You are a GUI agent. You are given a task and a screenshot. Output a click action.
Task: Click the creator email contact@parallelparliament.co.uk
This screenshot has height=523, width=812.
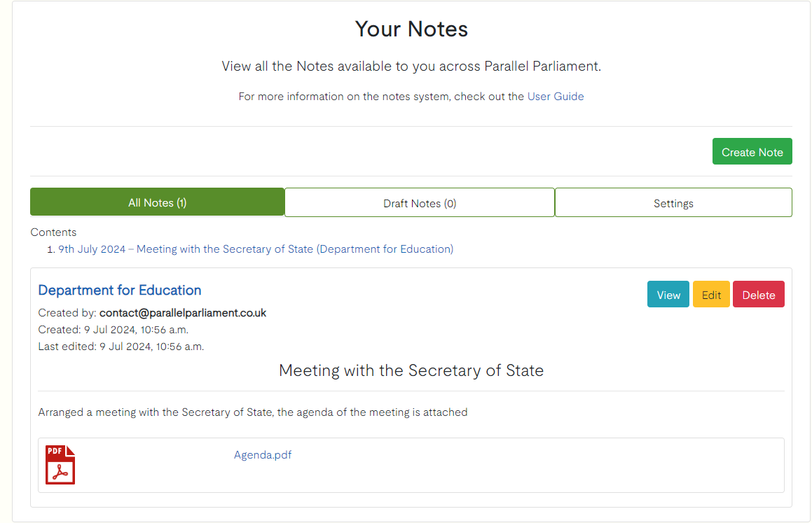[183, 313]
